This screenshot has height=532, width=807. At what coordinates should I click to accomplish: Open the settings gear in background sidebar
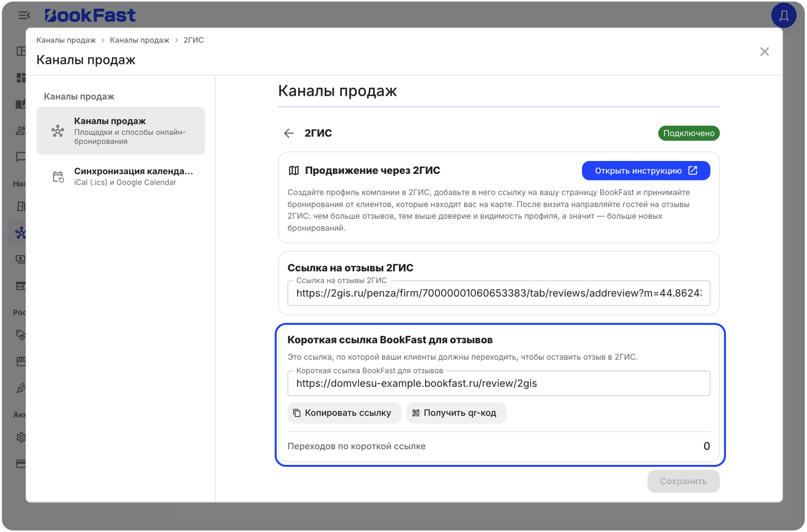(21, 437)
